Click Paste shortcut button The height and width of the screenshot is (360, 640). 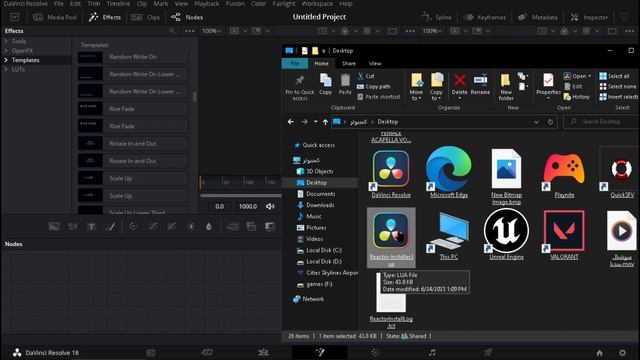coord(378,97)
